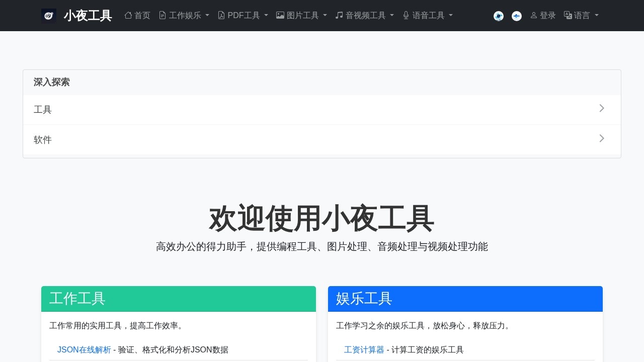The width and height of the screenshot is (644, 362).
Task: Expand the 工具 row chevron
Action: (x=602, y=108)
